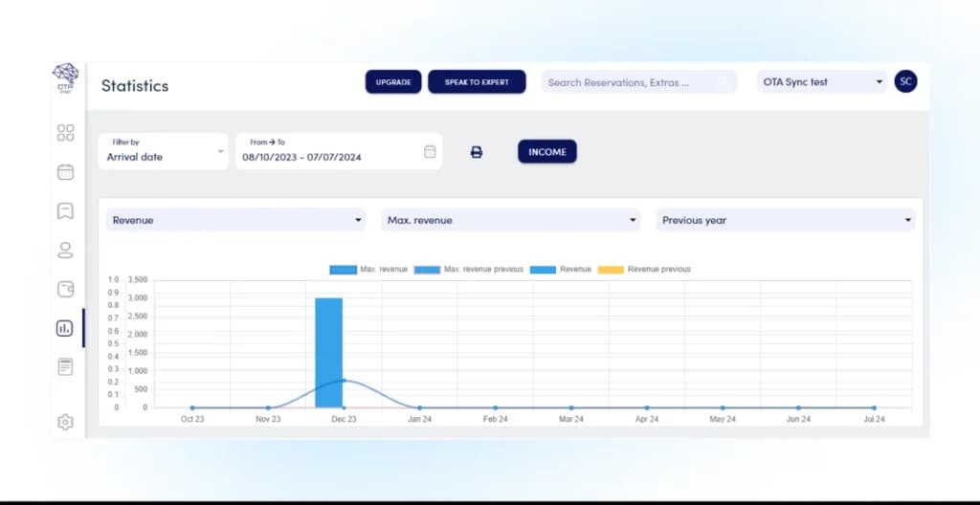Open the wallet icon in sidebar
The width and height of the screenshot is (980, 505).
click(66, 290)
